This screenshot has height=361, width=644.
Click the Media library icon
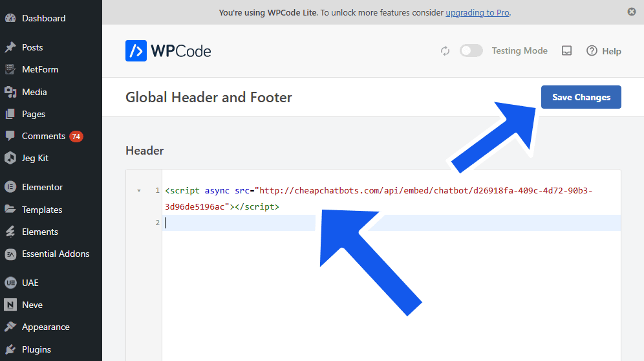pos(10,92)
